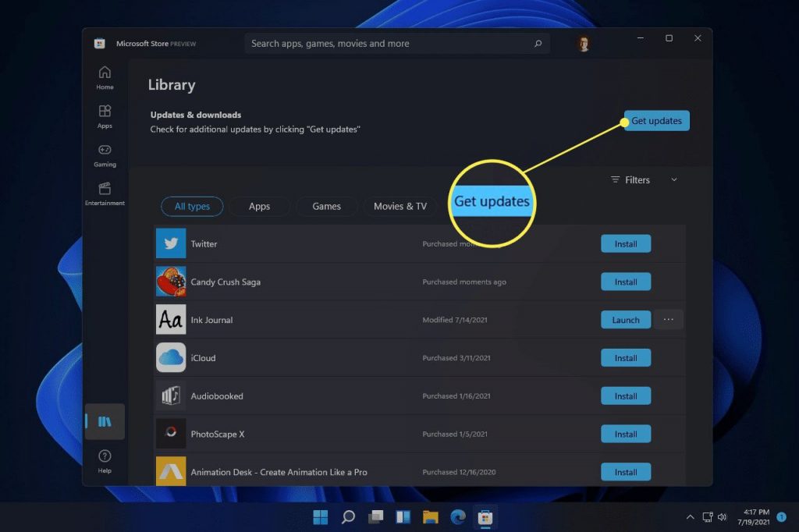The width and height of the screenshot is (799, 532).
Task: Install the iCloud app
Action: [626, 357]
